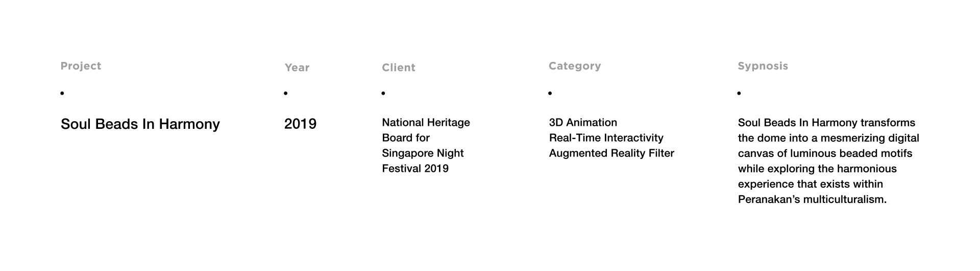The image size is (980, 271).
Task: Select the Real-Time Interactivity category
Action: [606, 138]
